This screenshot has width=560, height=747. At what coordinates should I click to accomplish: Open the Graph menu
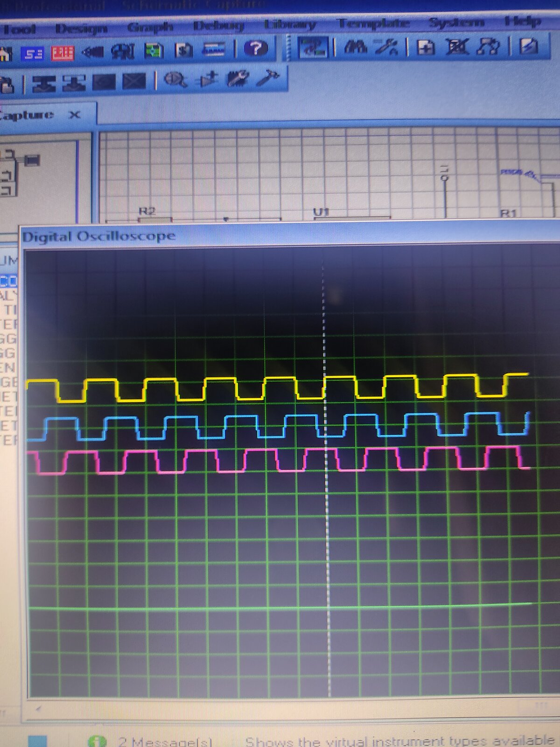pyautogui.click(x=150, y=28)
